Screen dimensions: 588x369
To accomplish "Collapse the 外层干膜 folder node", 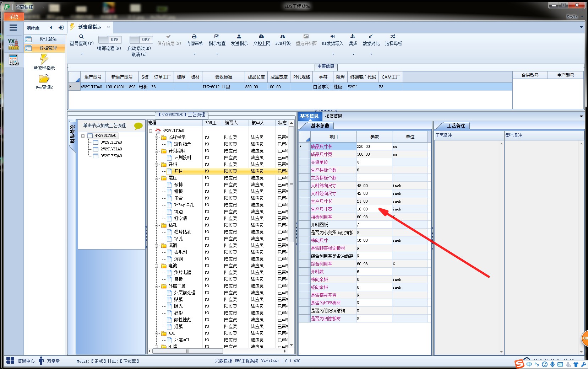I will 157,286.
